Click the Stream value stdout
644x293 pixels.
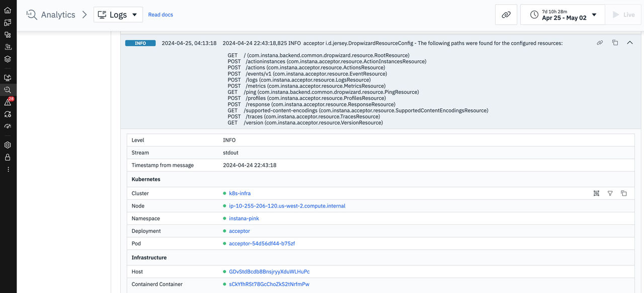coord(231,152)
